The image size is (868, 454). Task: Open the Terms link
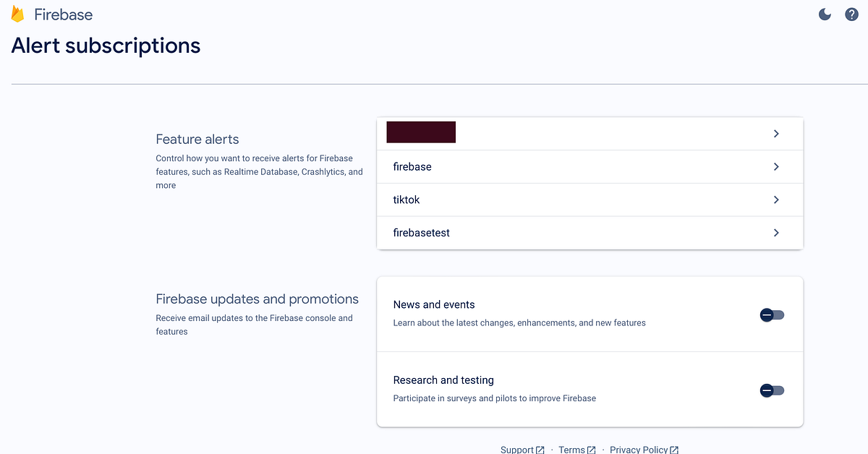[x=571, y=450]
